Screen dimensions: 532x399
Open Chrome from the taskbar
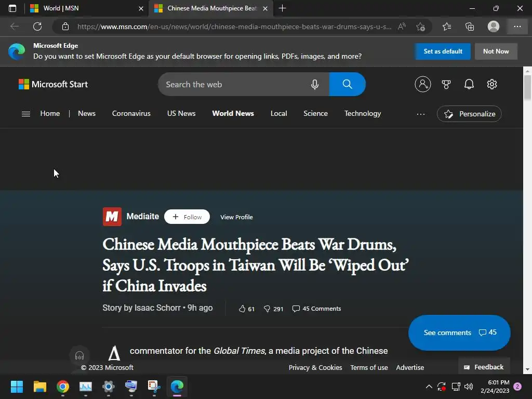click(x=63, y=387)
